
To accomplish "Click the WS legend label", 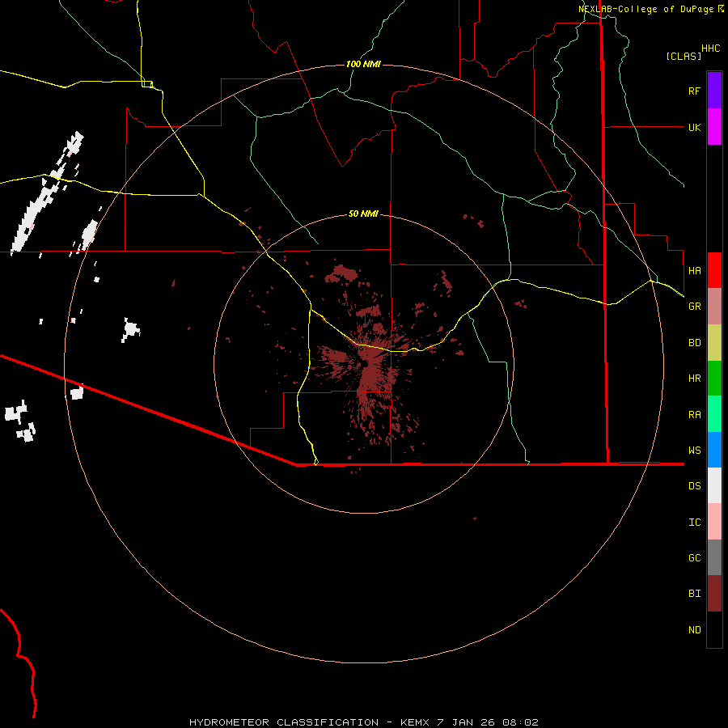I will click(x=694, y=451).
